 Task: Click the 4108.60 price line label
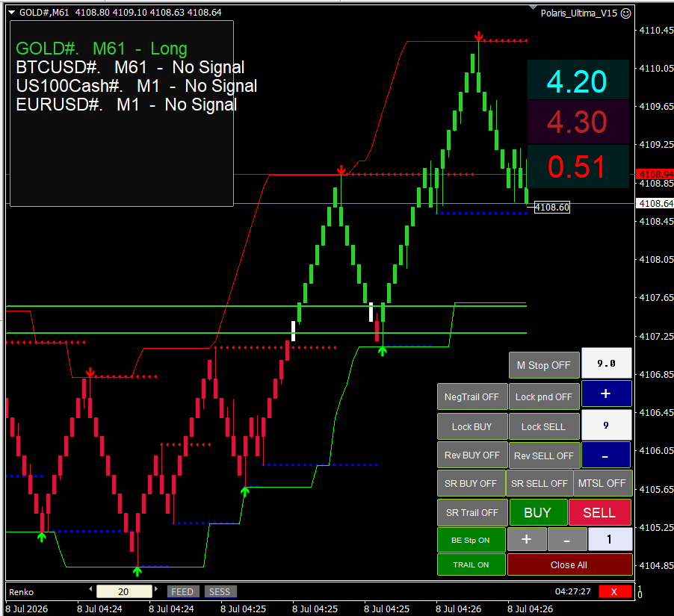click(x=552, y=208)
